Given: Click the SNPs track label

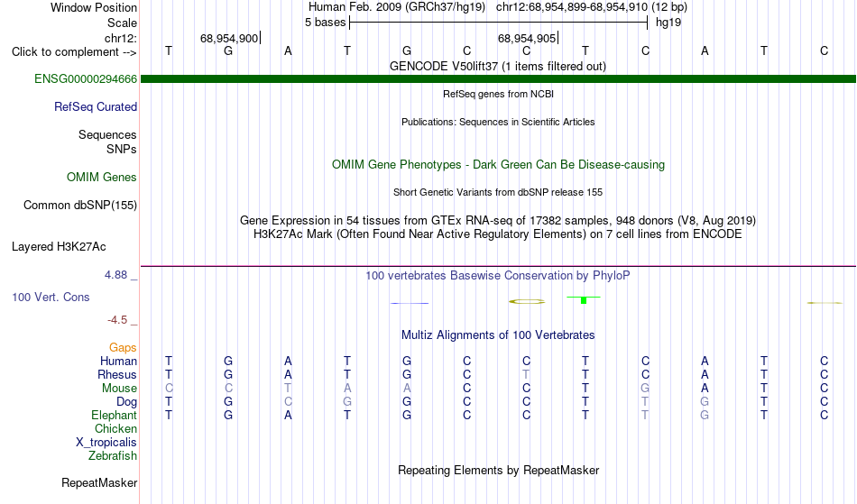Looking at the screenshot, I should (x=122, y=150).
